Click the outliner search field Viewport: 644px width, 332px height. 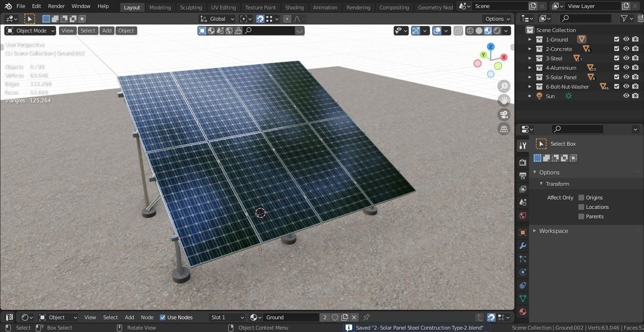point(585,18)
